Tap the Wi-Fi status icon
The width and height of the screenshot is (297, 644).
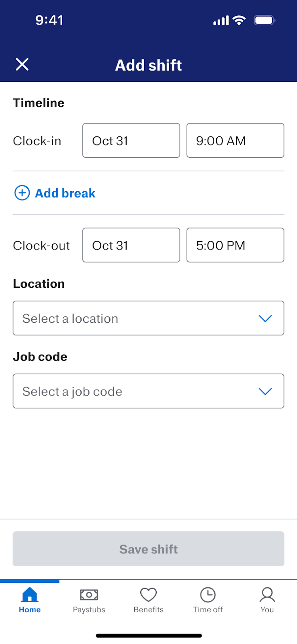click(240, 20)
